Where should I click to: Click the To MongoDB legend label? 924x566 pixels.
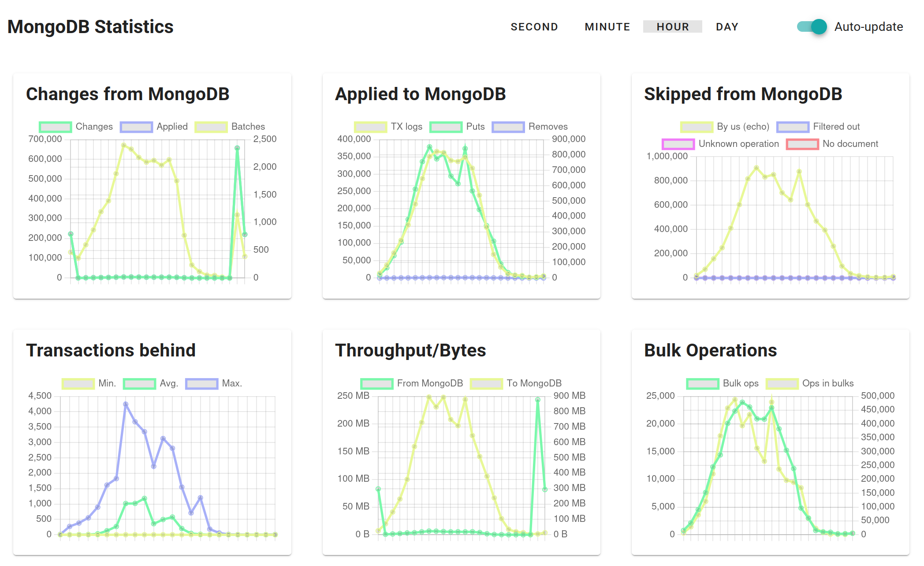534,383
